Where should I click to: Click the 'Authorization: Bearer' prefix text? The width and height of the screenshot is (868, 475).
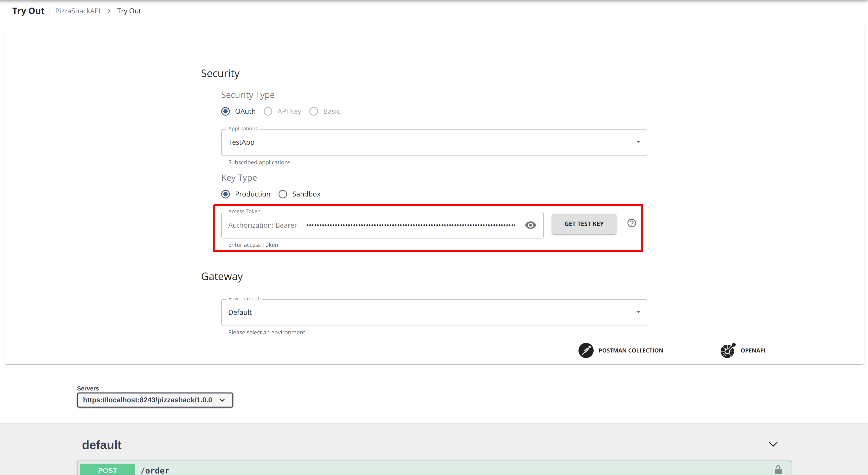coord(263,225)
